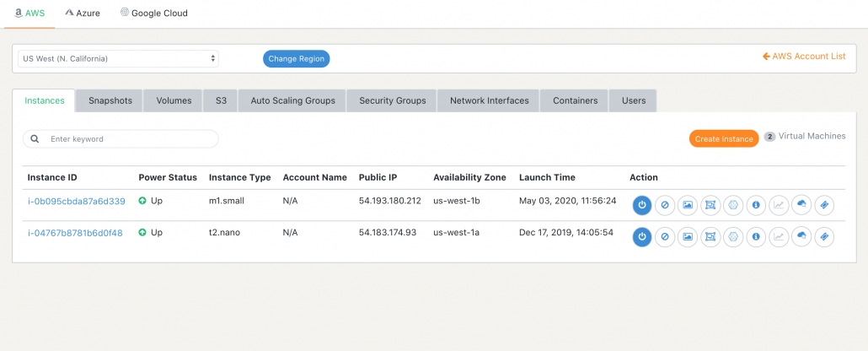
Task: Click the Change Region button
Action: coord(296,59)
